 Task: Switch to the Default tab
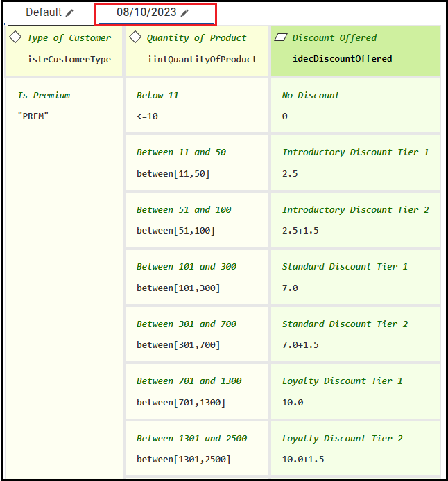[x=44, y=13]
